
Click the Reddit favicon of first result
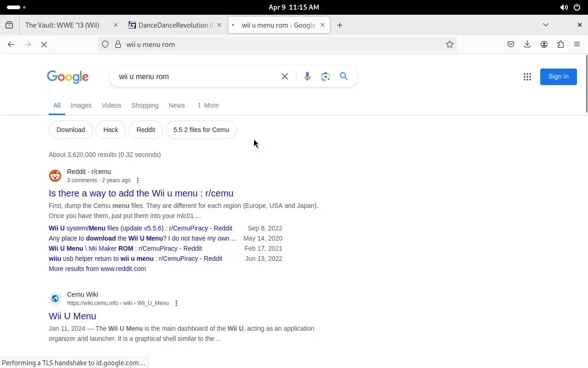coord(55,176)
